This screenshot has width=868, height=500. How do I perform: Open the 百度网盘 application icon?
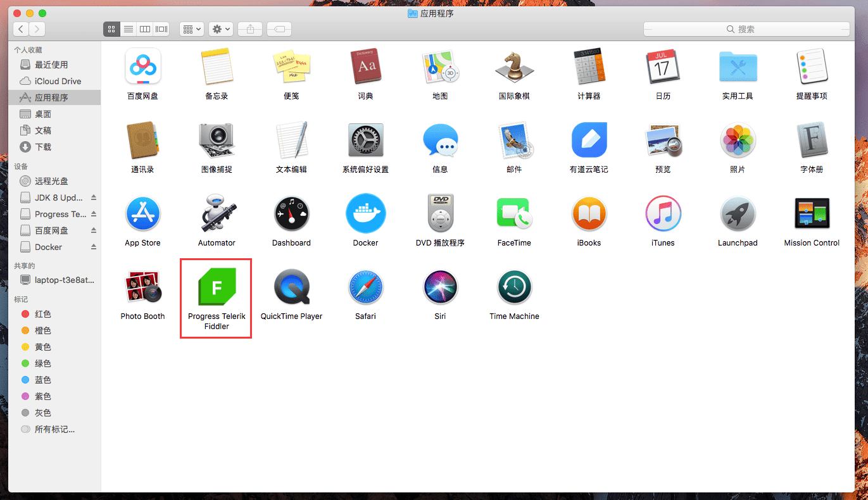(142, 66)
